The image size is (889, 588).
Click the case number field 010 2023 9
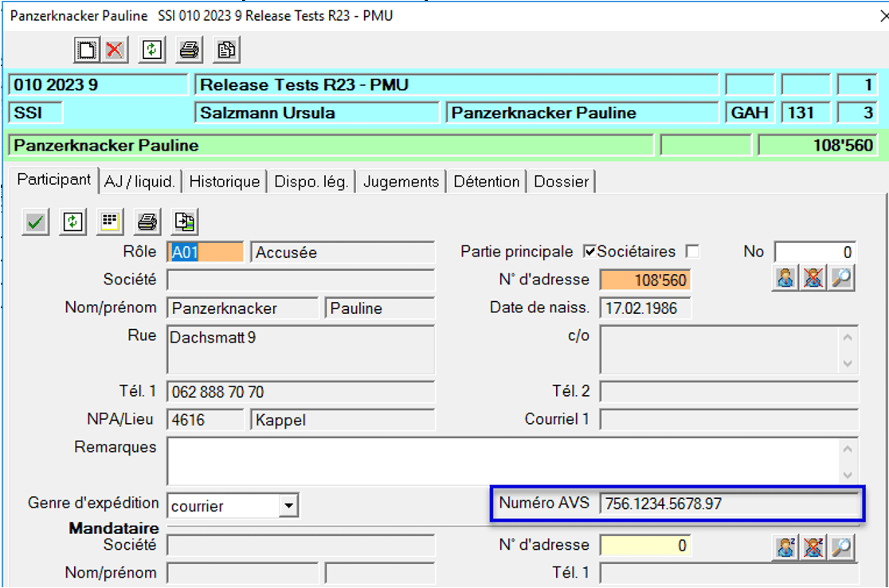point(98,85)
